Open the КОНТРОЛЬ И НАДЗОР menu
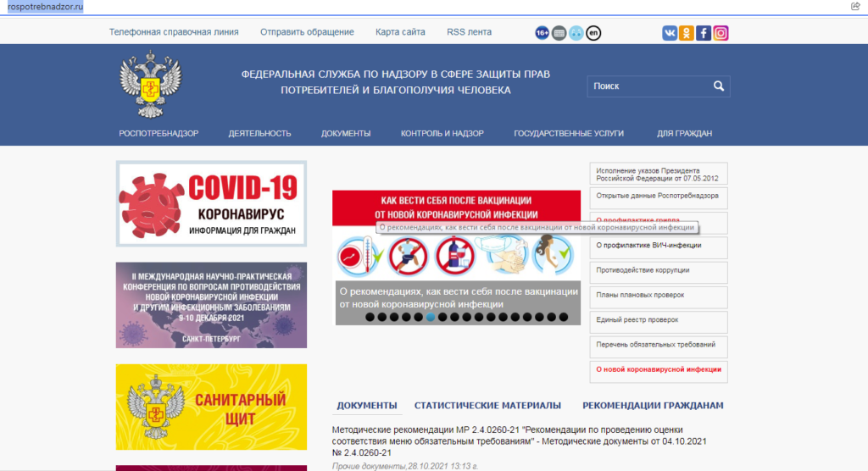This screenshot has height=471, width=868. click(x=442, y=133)
